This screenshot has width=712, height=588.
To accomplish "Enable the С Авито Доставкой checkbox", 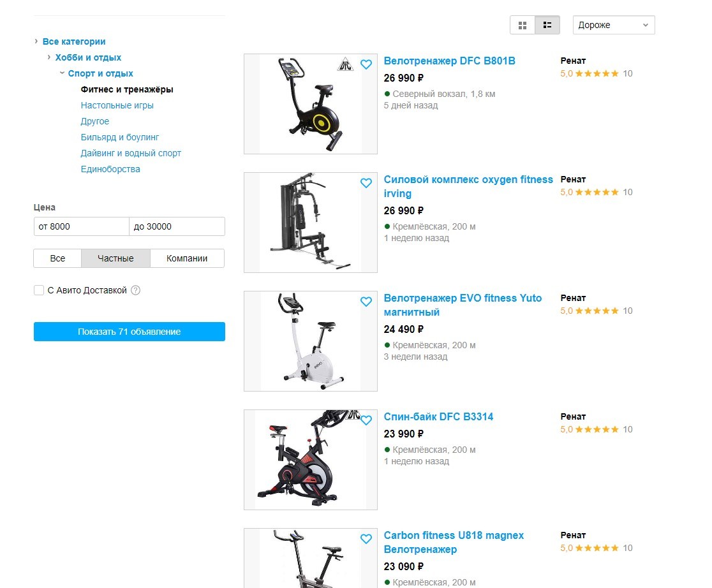I will [x=38, y=290].
